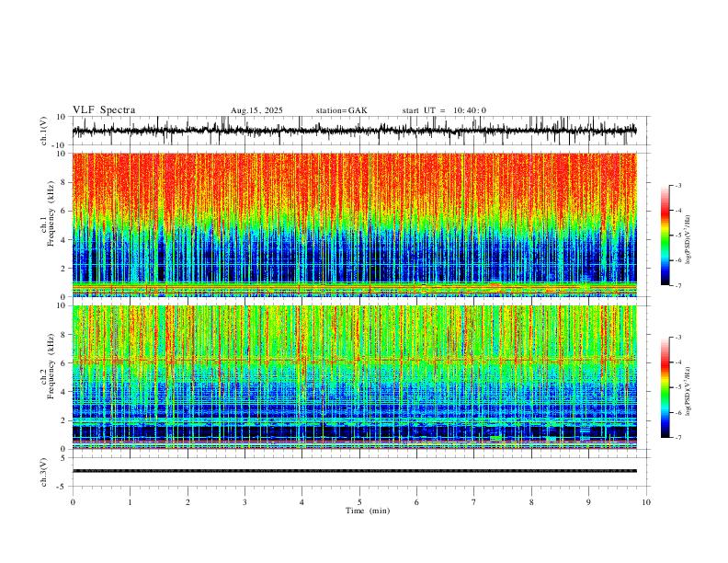This screenshot has height=563, width=728.
Task: Click time axis tick label "2"
Action: tap(188, 502)
